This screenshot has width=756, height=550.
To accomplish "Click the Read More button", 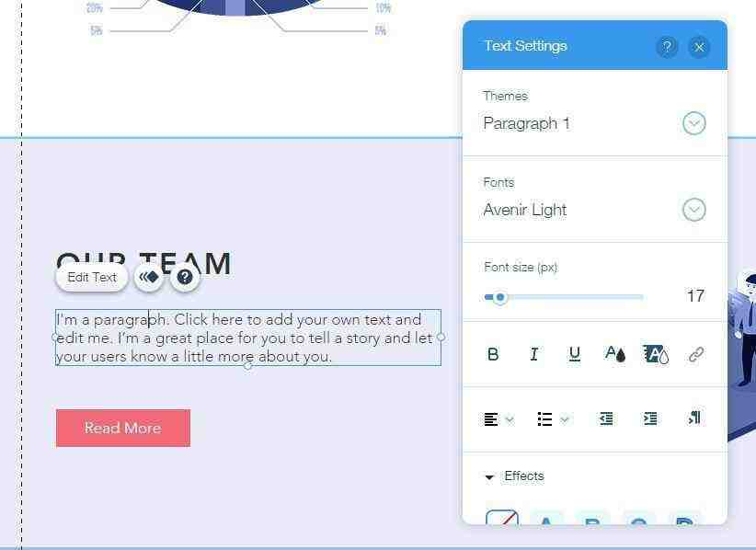I will (x=123, y=428).
